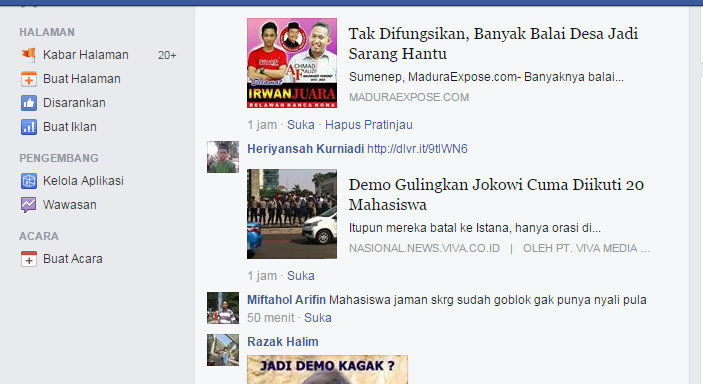
Task: Click the MADURAEXPOSE.COM source label
Action: click(409, 97)
